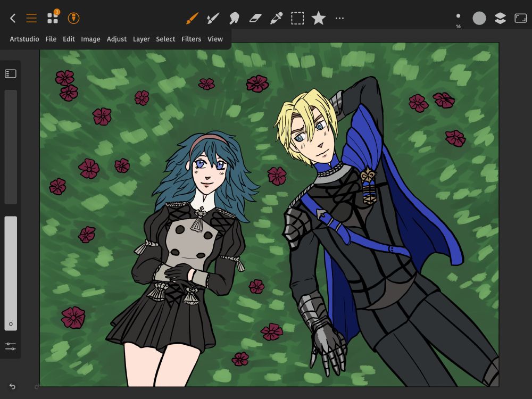
Task: Open brush size dot selector
Action: click(x=458, y=17)
